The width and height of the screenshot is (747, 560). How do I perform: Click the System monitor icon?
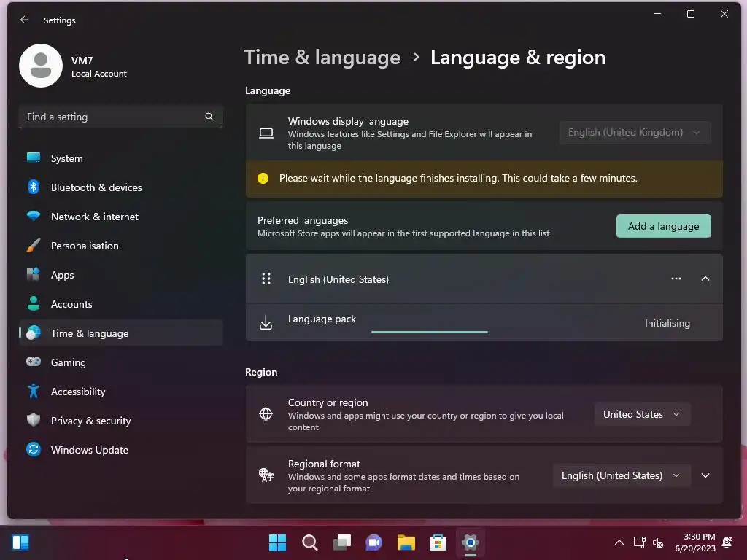[x=34, y=157]
